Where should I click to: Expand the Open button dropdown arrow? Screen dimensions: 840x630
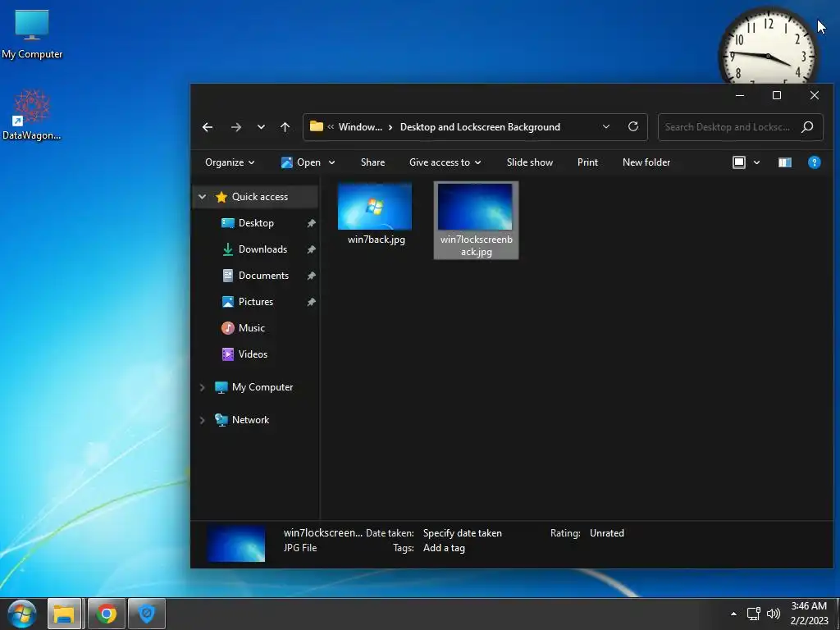point(331,162)
